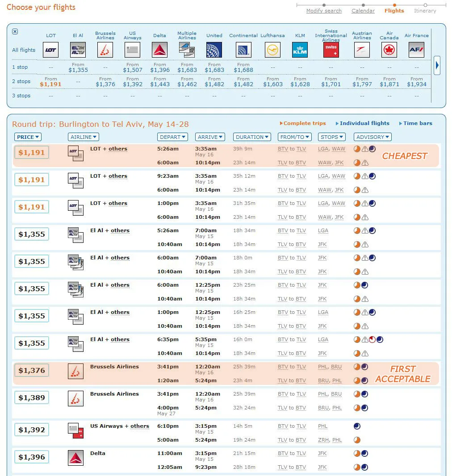452x476 pixels.
Task: Click the KLM 2 stops $1,628 fare
Action: coord(300,84)
